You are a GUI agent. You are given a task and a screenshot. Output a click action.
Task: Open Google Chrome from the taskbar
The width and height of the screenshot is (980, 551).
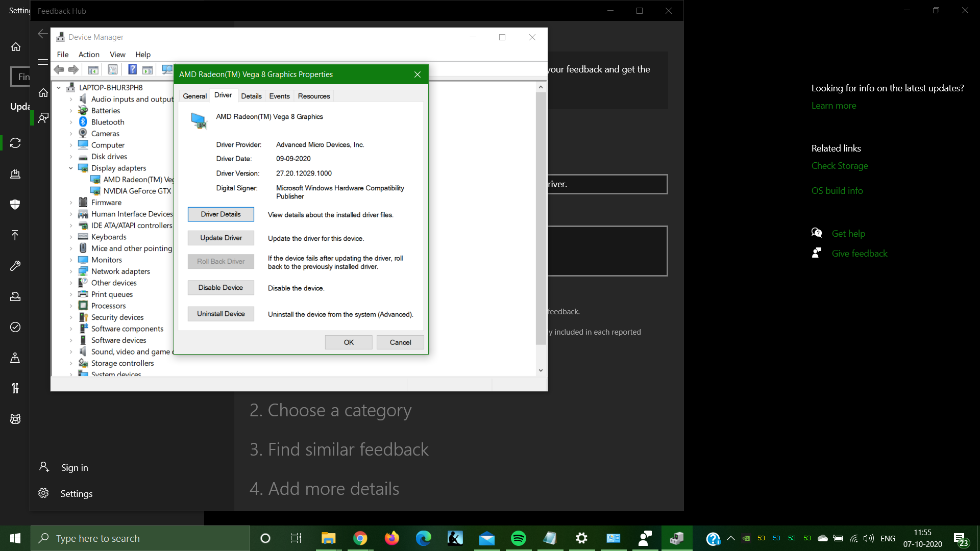pos(360,538)
